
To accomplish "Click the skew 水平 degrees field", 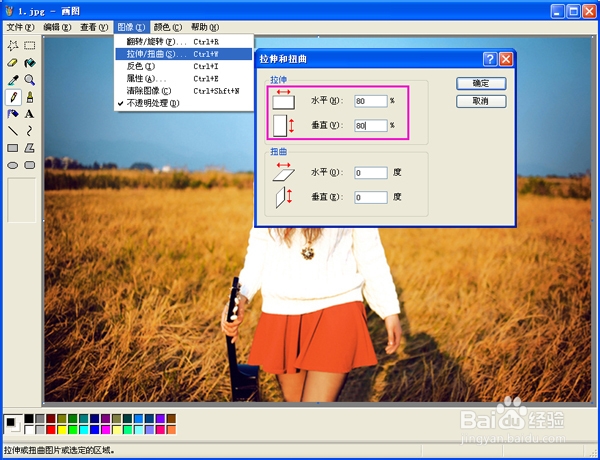I will [370, 173].
